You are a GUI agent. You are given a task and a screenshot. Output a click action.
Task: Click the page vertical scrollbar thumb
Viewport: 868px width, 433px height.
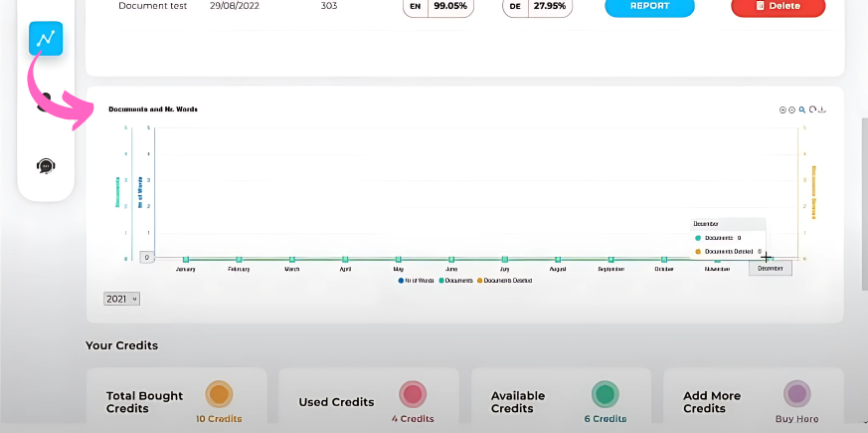pyautogui.click(x=865, y=203)
